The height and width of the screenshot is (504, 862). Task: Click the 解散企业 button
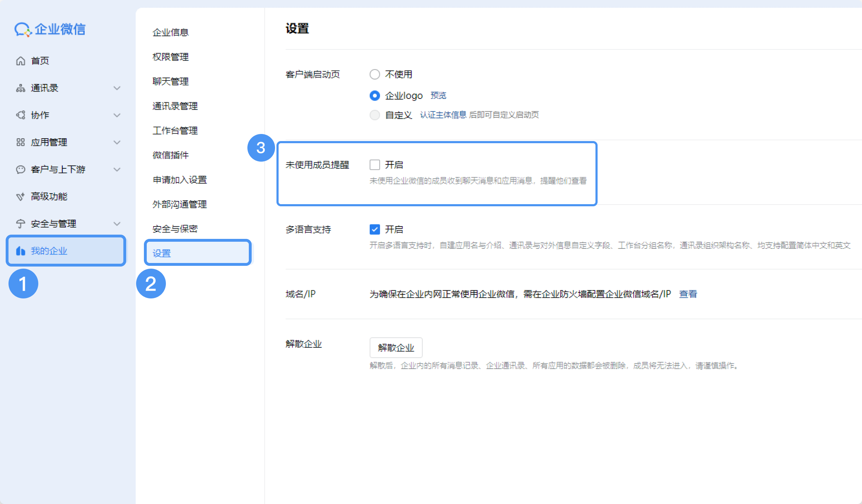396,348
